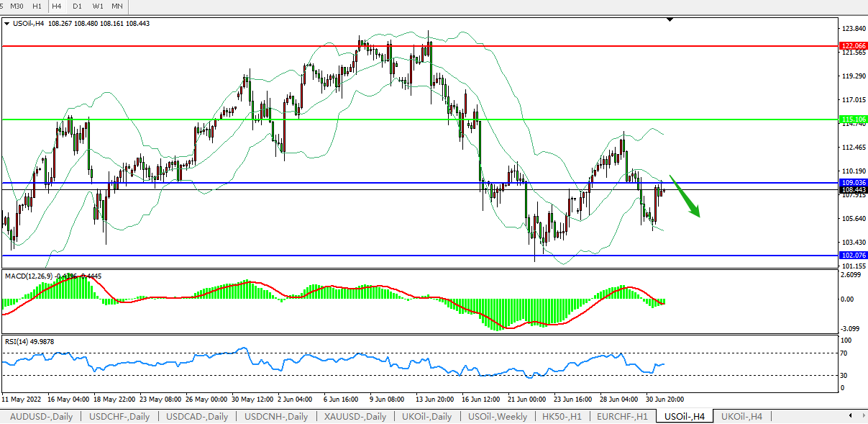The width and height of the screenshot is (868, 424).
Task: Switch to D1 daily timeframe
Action: click(78, 6)
